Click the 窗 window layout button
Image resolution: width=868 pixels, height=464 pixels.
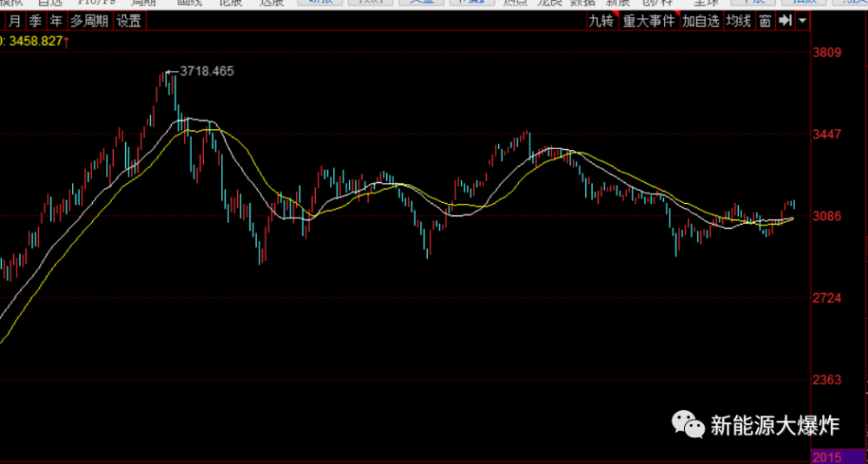pyautogui.click(x=766, y=22)
